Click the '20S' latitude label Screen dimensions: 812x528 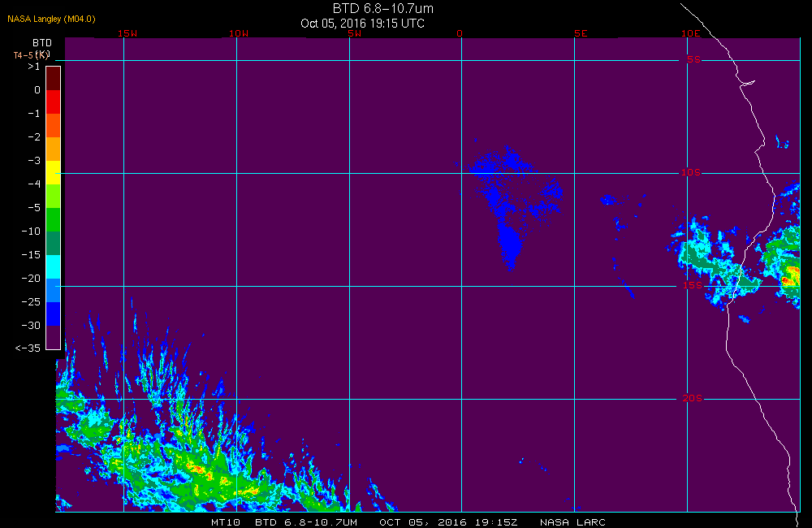693,398
